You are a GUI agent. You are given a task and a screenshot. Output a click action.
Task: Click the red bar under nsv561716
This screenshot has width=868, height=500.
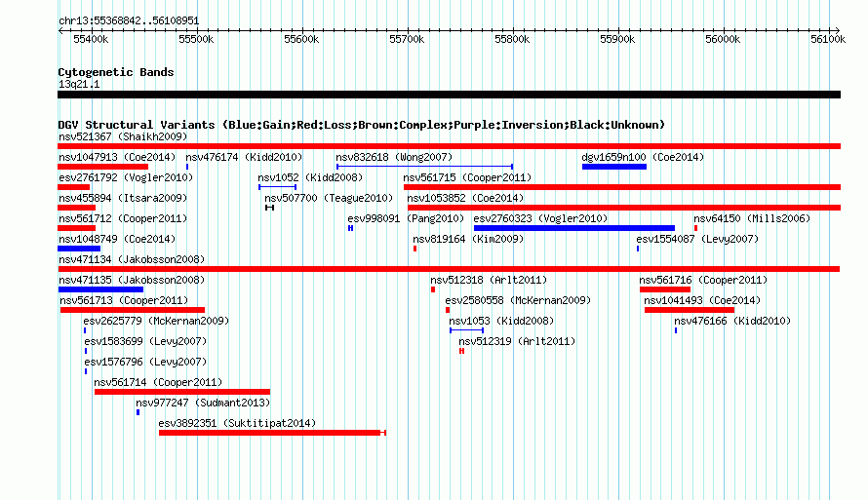tap(665, 289)
